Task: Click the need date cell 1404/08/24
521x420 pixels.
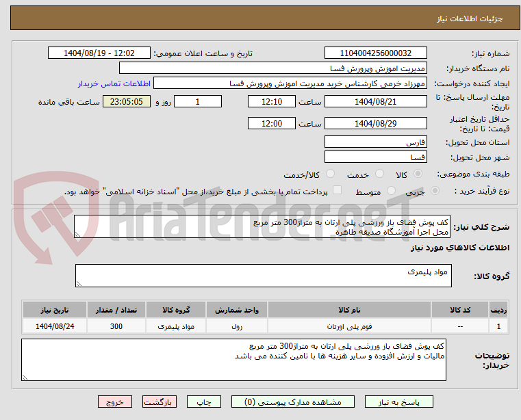Action: click(55, 326)
